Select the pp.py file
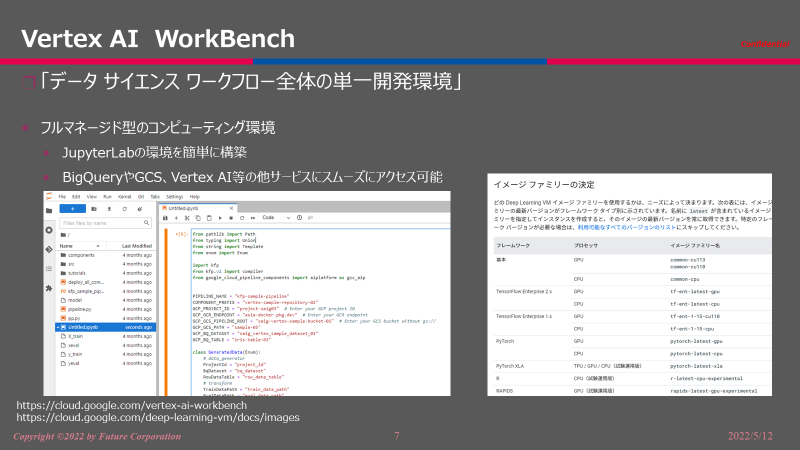Image resolution: width=800 pixels, height=450 pixels. 106,318
